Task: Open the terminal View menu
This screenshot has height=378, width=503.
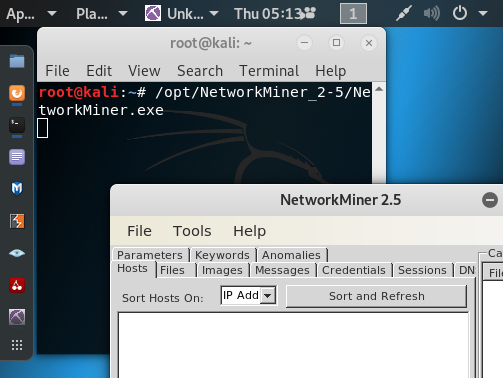Action: pyautogui.click(x=144, y=71)
